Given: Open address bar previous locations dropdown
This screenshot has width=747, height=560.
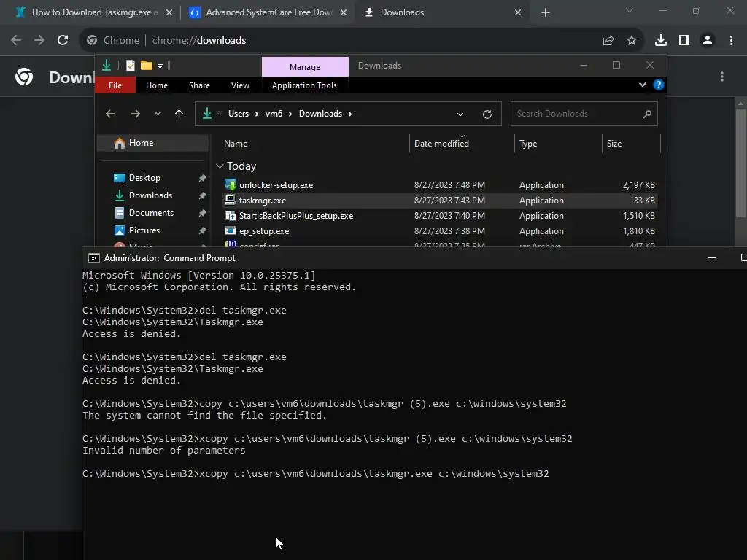Looking at the screenshot, I should click(x=460, y=114).
